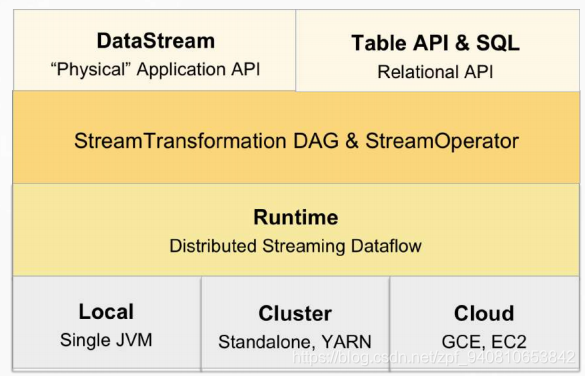Screen dimensions: 585x376
Task: Select the Distributed Streaming Dataflow text
Action: coord(295,246)
